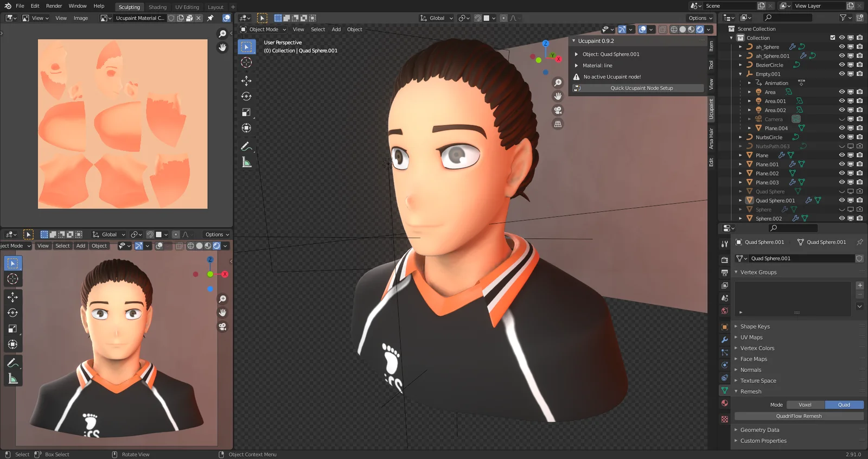Image resolution: width=868 pixels, height=459 pixels.
Task: Expand the Vertex Colors panel
Action: (x=757, y=348)
